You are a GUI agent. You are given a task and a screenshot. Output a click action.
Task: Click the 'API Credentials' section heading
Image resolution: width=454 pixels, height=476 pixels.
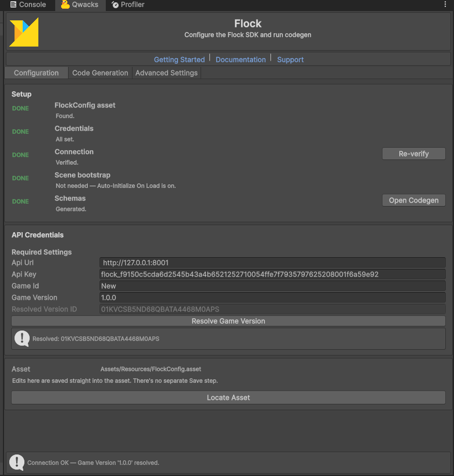[x=38, y=235]
